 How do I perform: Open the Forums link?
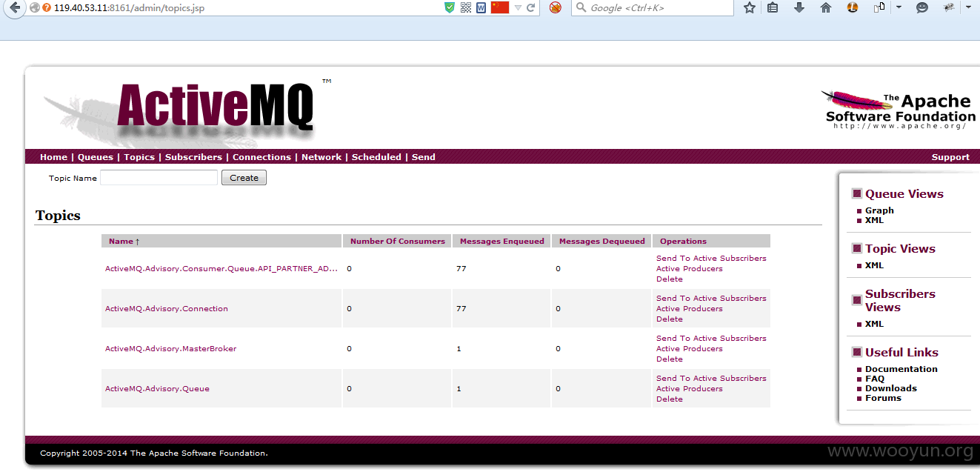pyautogui.click(x=883, y=398)
